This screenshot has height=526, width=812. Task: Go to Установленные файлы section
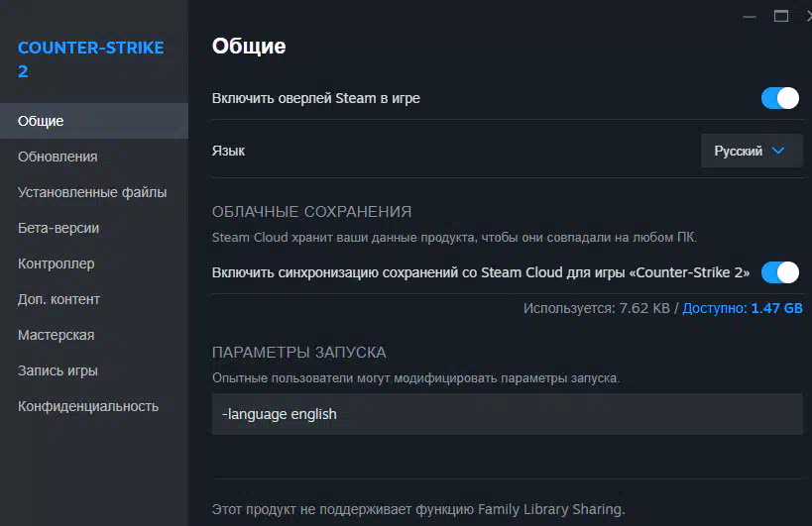coord(92,192)
